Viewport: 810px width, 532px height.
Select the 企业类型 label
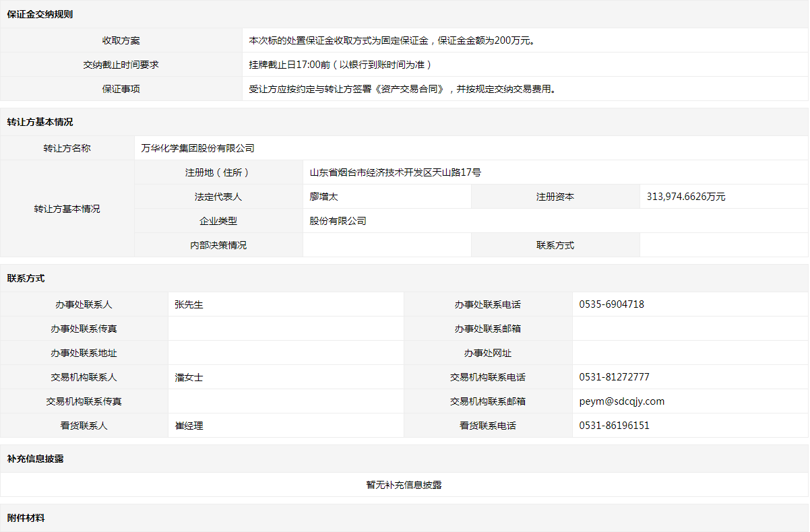pos(219,221)
